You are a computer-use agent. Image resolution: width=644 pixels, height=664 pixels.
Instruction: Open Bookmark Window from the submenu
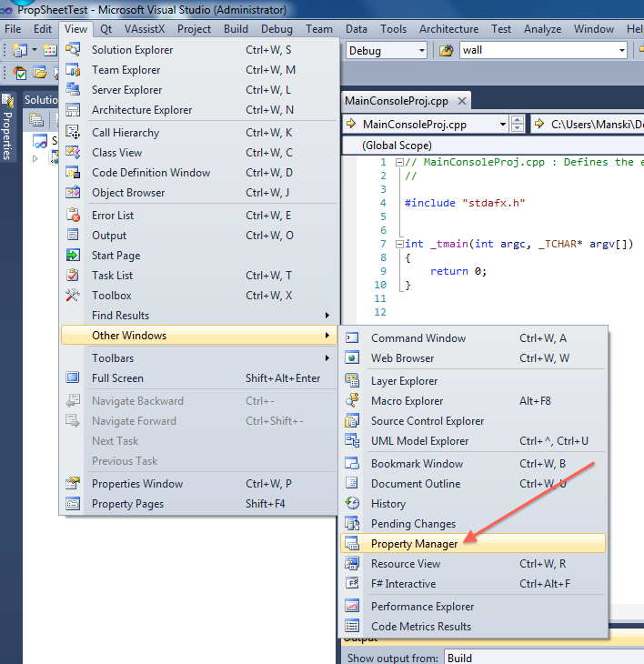tap(473, 464)
